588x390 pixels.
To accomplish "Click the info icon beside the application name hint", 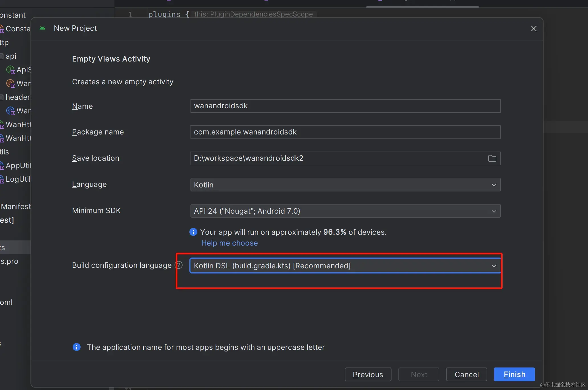I will [76, 347].
